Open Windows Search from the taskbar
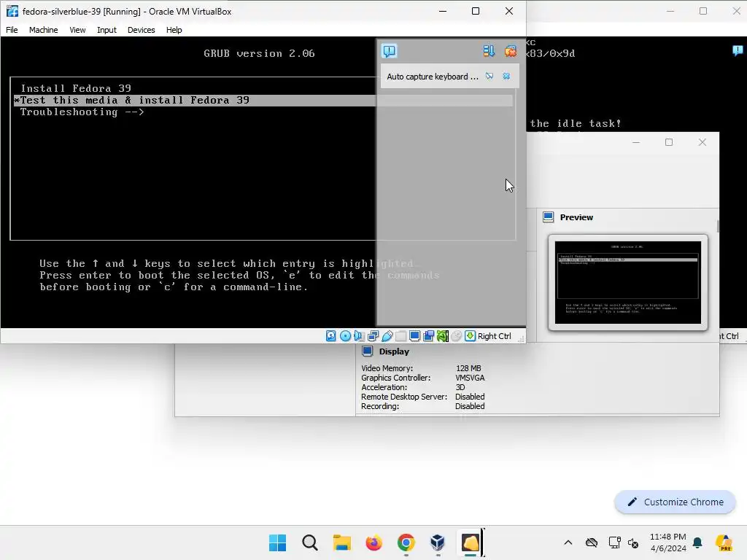 click(x=309, y=542)
